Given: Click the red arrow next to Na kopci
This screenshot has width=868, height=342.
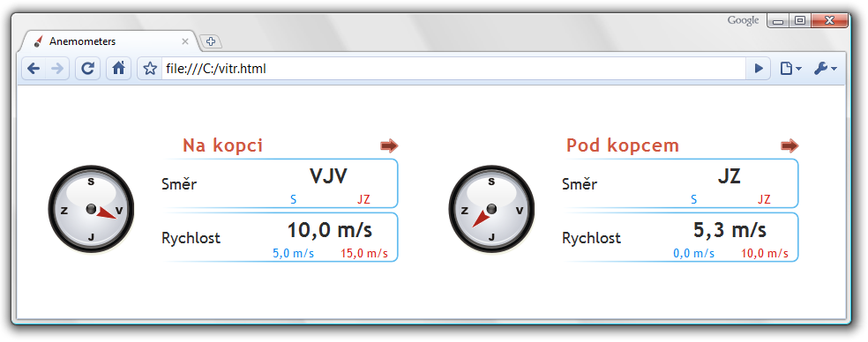Looking at the screenshot, I should 389,145.
